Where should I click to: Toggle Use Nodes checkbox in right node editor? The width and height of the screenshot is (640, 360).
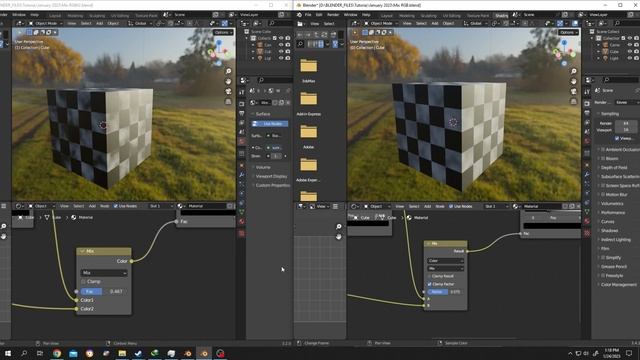coord(451,207)
